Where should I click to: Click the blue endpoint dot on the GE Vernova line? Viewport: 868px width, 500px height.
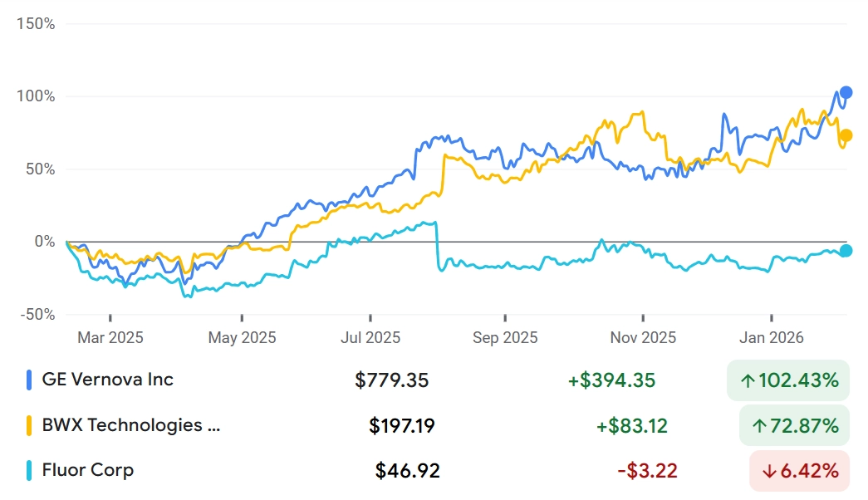point(846,92)
